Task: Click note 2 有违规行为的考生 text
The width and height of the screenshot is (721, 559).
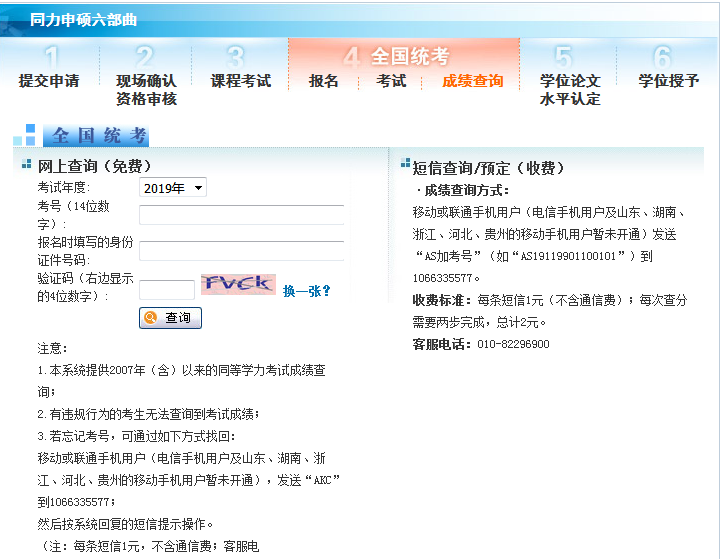Action: point(148,414)
